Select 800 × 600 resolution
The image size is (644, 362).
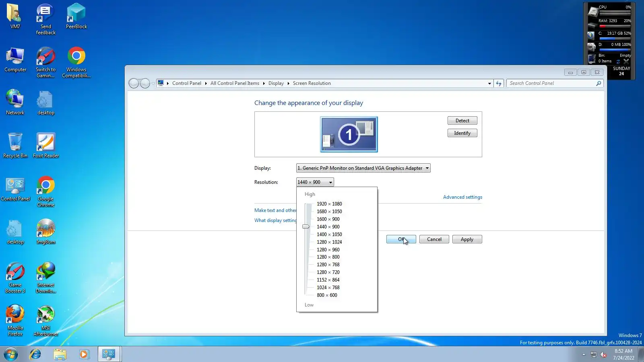(x=326, y=295)
